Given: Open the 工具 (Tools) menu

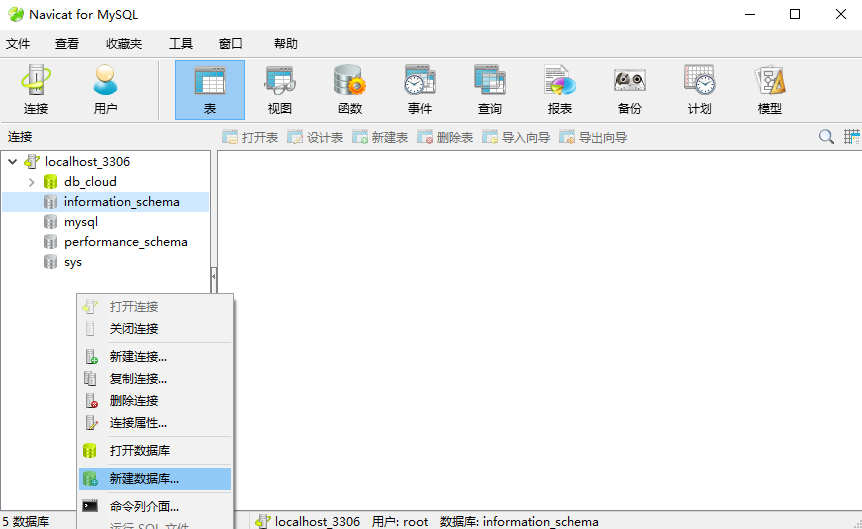Looking at the screenshot, I should [x=180, y=43].
